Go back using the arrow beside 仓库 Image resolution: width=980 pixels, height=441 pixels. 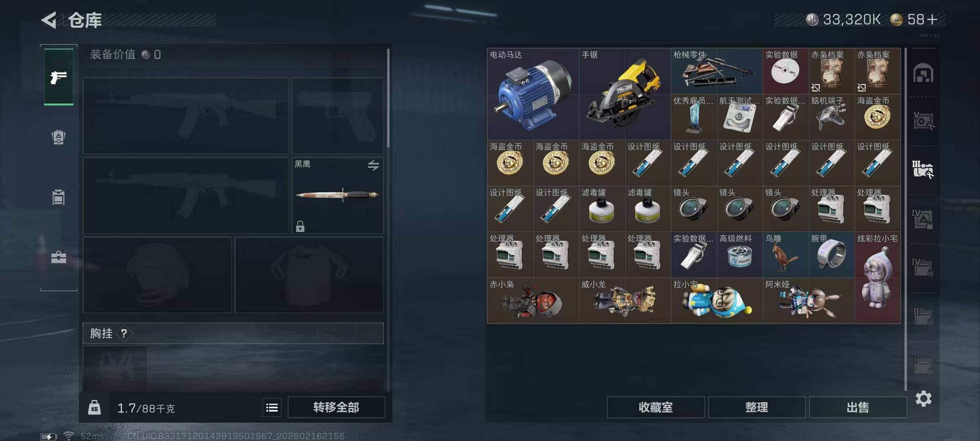49,20
